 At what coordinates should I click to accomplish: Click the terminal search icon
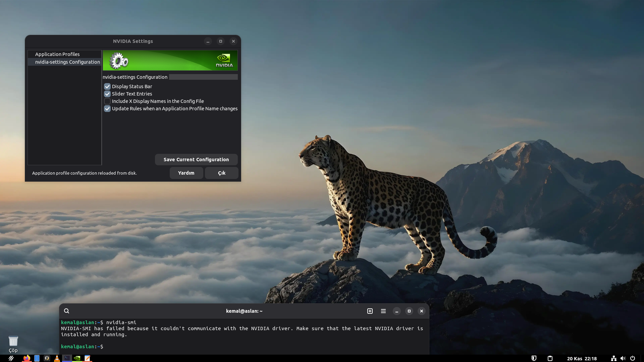pos(66,311)
